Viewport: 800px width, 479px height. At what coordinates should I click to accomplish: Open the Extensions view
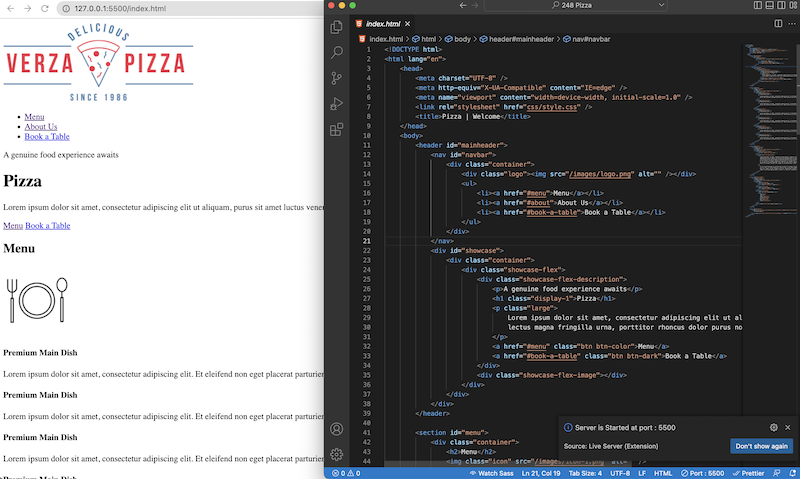[x=337, y=130]
